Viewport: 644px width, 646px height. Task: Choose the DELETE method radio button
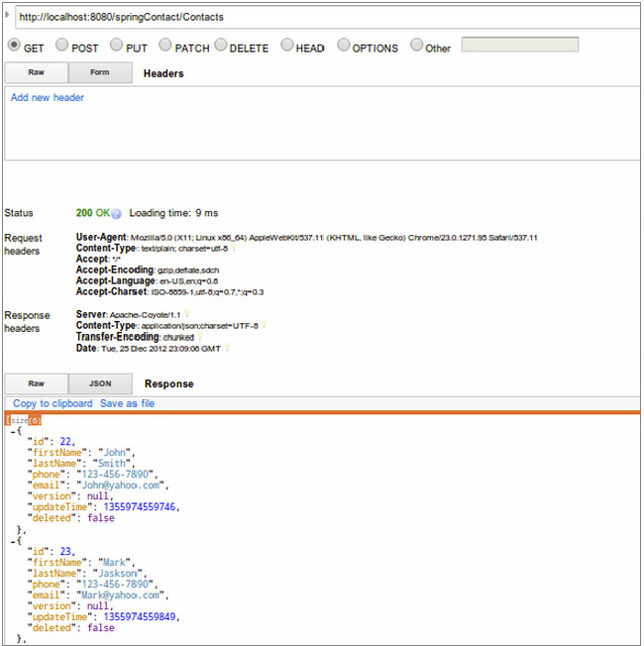pos(220,46)
